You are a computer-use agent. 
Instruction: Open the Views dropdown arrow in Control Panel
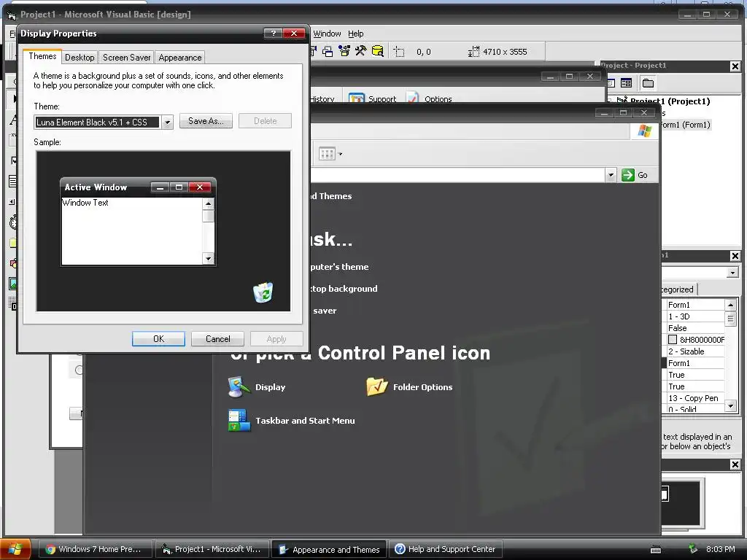[x=340, y=154]
